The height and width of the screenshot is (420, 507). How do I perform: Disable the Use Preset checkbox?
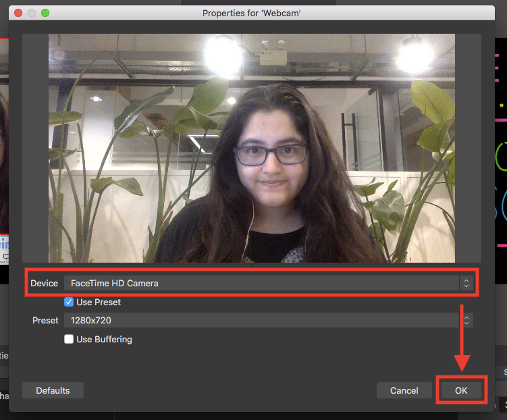coord(69,302)
